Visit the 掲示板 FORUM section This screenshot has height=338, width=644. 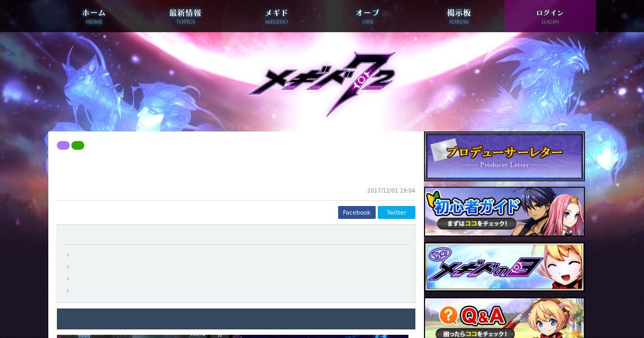459,16
